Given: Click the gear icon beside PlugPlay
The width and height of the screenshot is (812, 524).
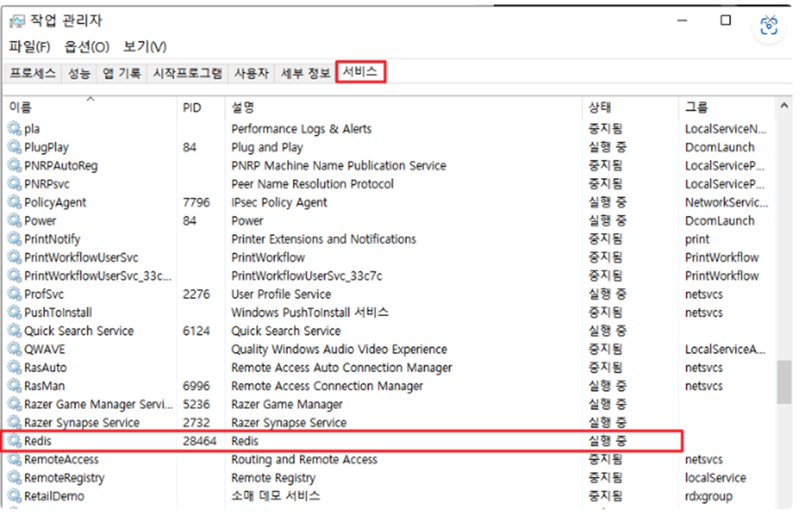Looking at the screenshot, I should (15, 147).
